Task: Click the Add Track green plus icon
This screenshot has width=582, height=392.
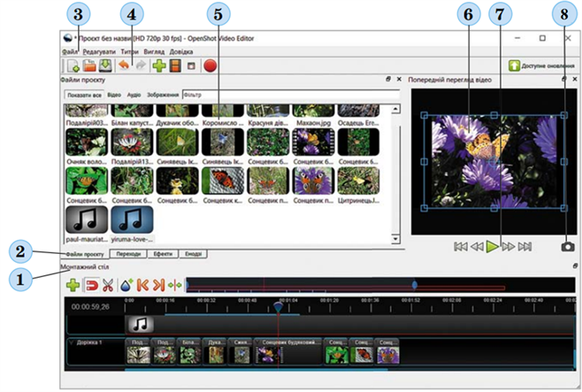Action: pos(73,285)
